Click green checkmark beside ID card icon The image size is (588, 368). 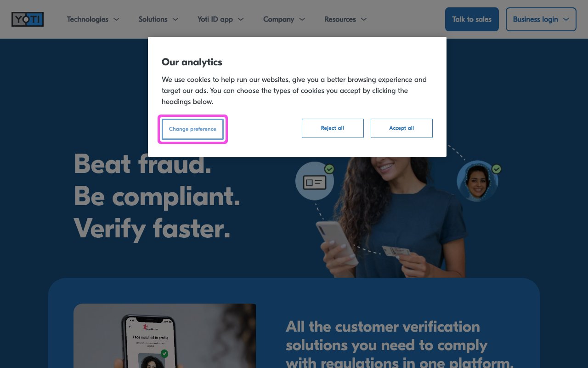[329, 169]
